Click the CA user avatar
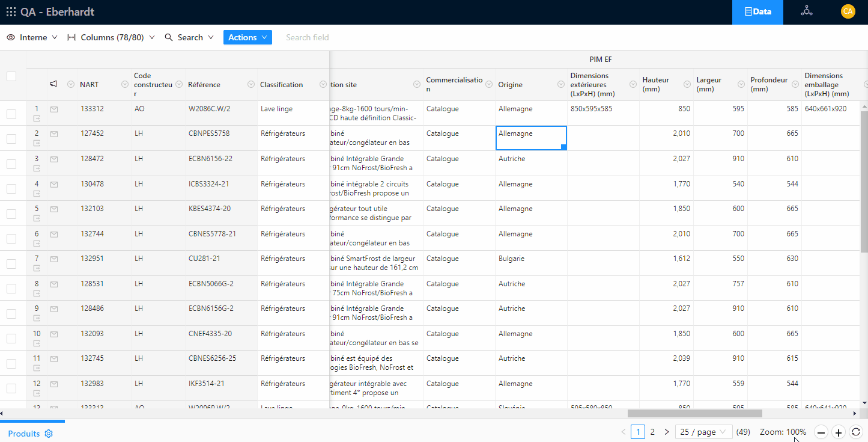The image size is (868, 442). (x=848, y=11)
